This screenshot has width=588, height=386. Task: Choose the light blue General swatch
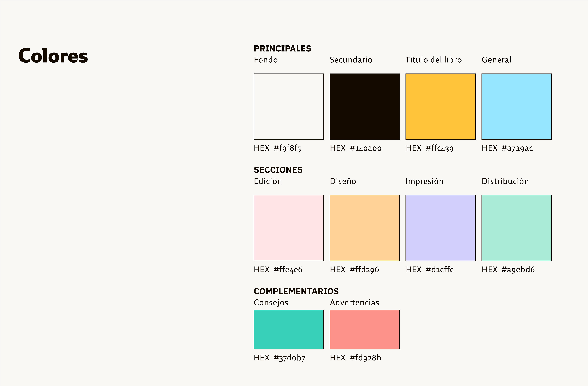pyautogui.click(x=516, y=106)
